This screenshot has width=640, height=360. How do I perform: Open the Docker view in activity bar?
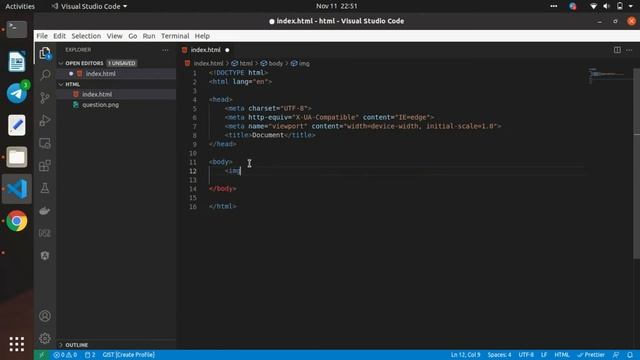point(45,211)
